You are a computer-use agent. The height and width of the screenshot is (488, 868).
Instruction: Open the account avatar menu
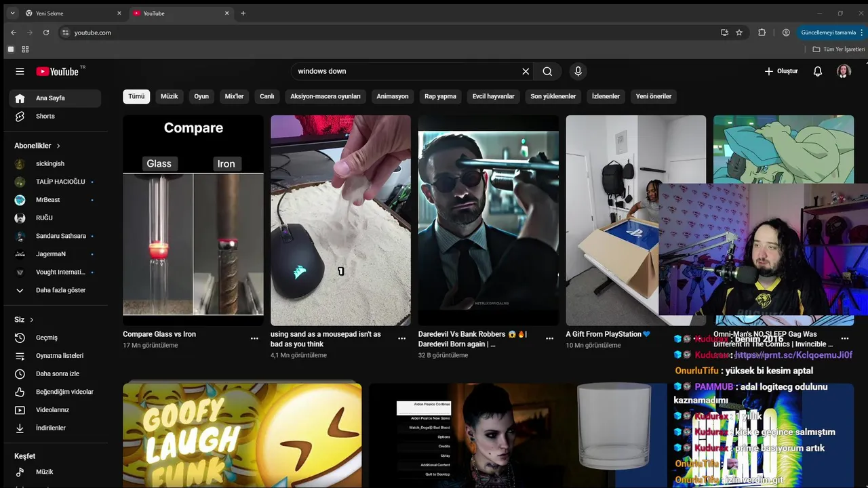click(844, 71)
